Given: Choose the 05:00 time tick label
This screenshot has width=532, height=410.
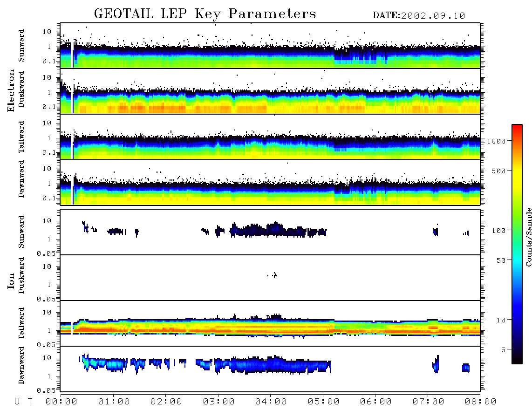Looking at the screenshot, I should (323, 402).
